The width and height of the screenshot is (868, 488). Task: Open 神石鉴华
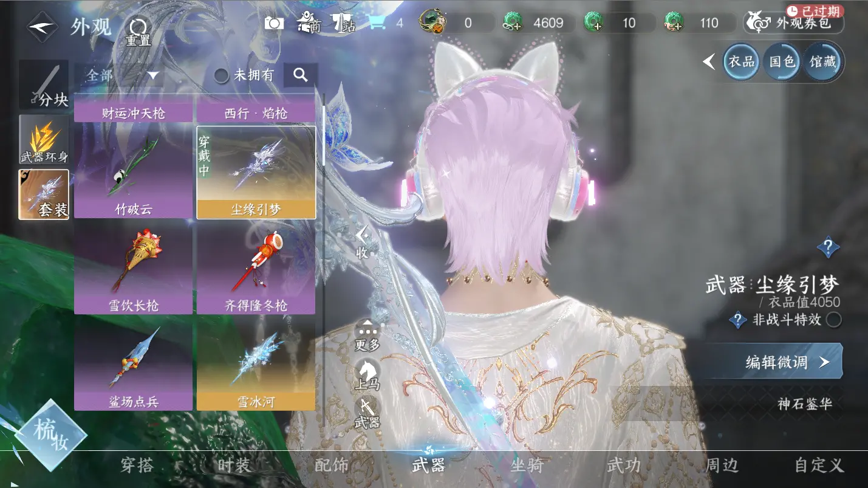click(804, 404)
